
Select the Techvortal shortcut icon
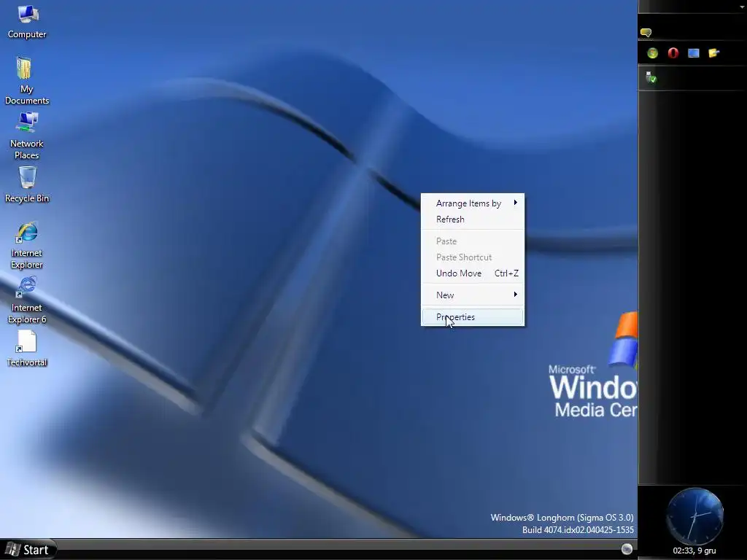[27, 349]
